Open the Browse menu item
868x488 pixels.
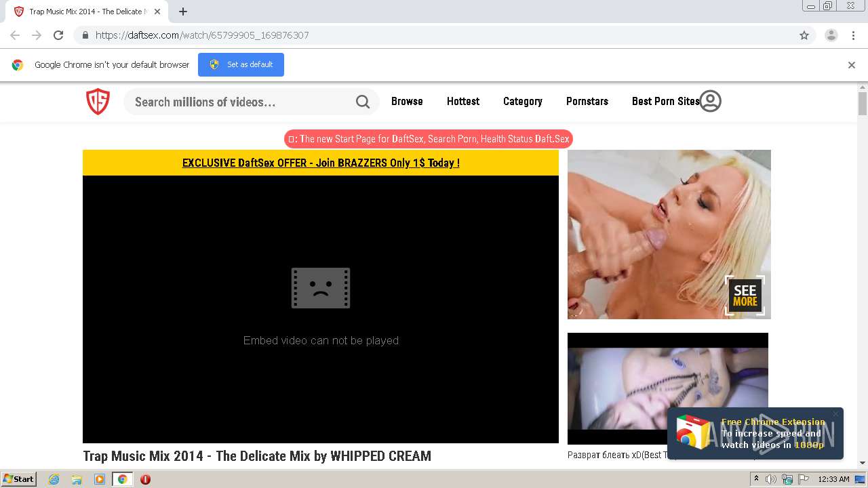click(407, 101)
